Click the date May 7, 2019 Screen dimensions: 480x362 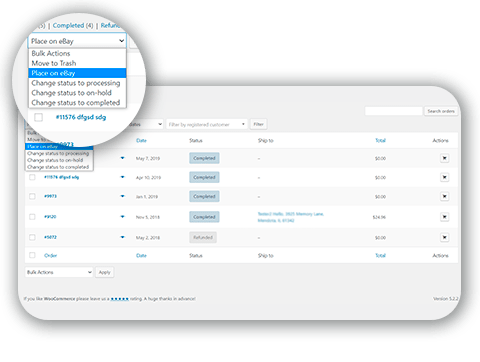(x=148, y=158)
